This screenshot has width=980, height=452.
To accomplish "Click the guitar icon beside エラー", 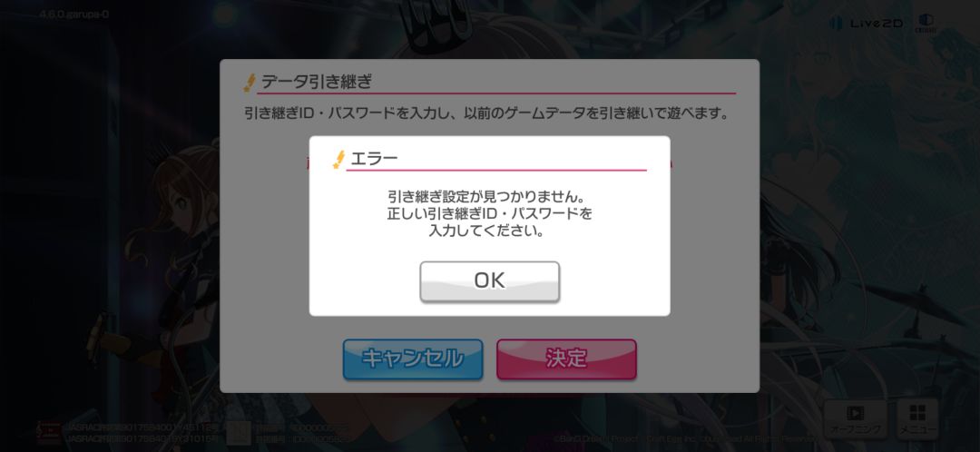I will [x=338, y=160].
